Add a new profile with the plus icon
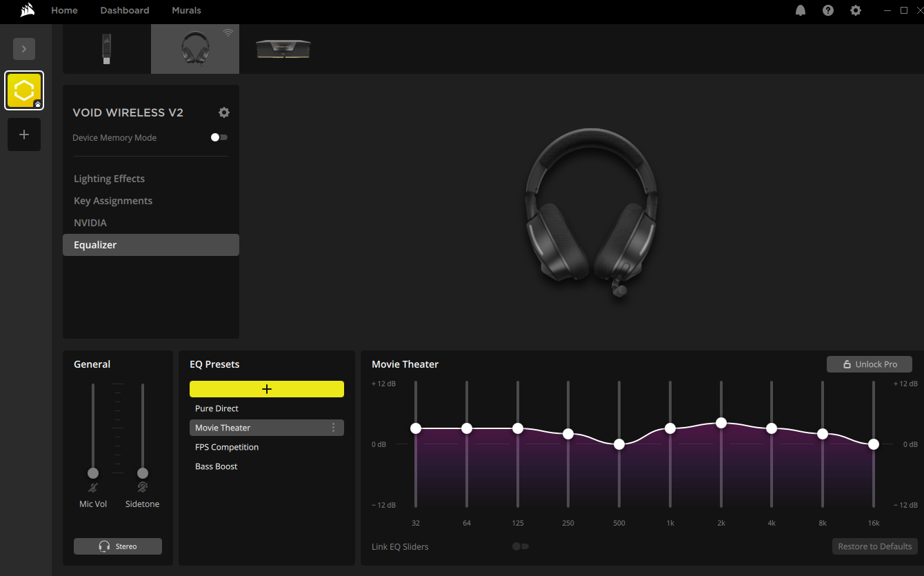The image size is (924, 576). point(23,134)
